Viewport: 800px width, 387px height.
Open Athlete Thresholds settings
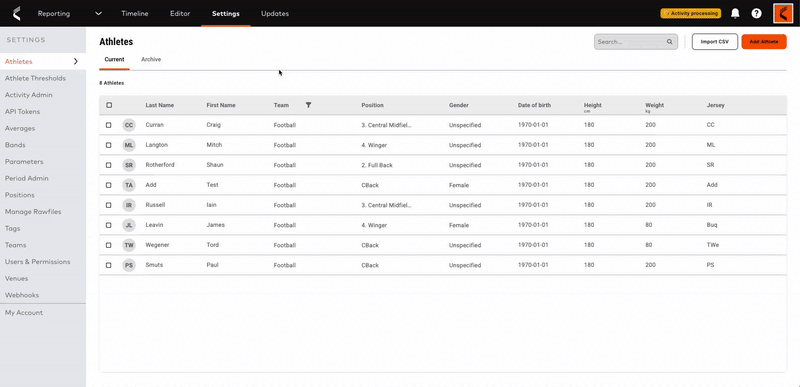tap(35, 78)
